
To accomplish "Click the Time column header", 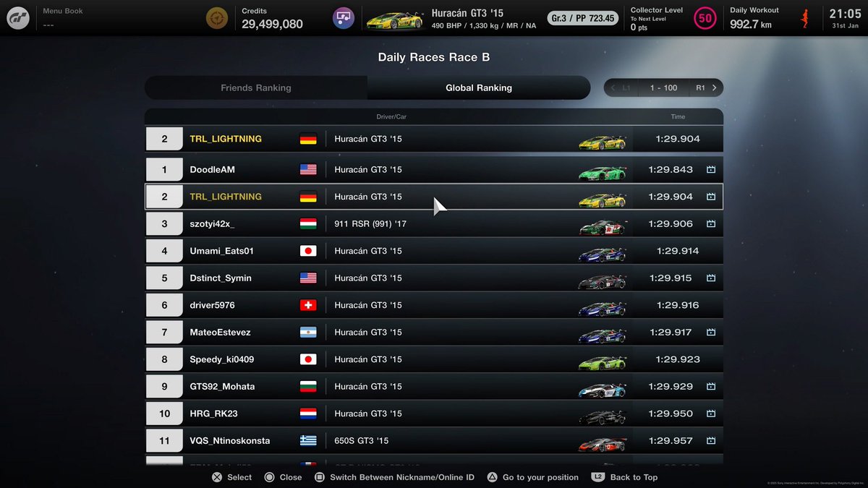I will coord(678,116).
